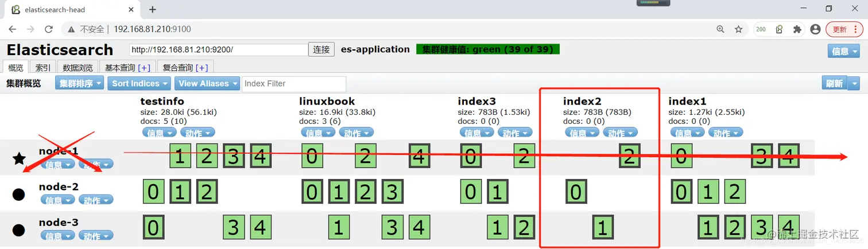Click index1 shard 0 on node-2
868x249 pixels.
click(x=681, y=192)
